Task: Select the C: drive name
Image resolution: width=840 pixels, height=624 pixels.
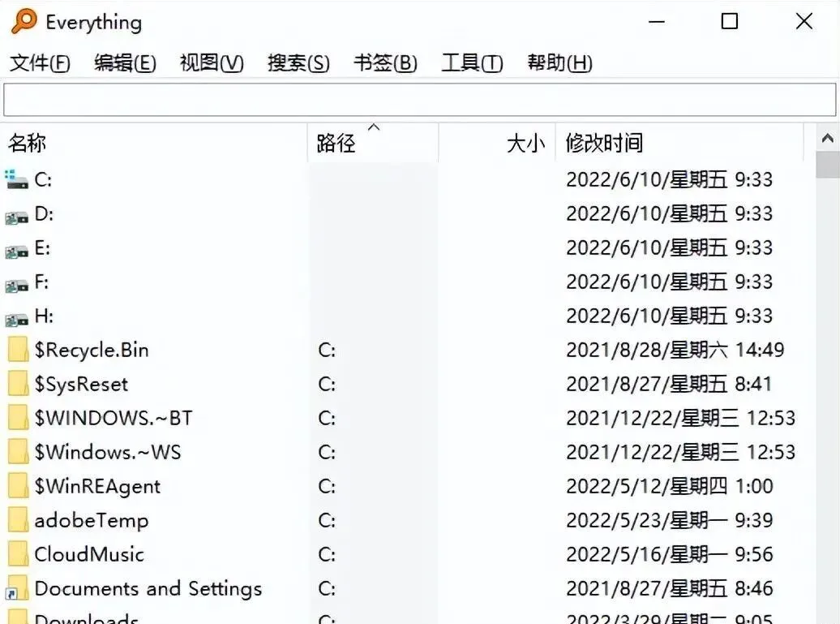Action: click(43, 179)
